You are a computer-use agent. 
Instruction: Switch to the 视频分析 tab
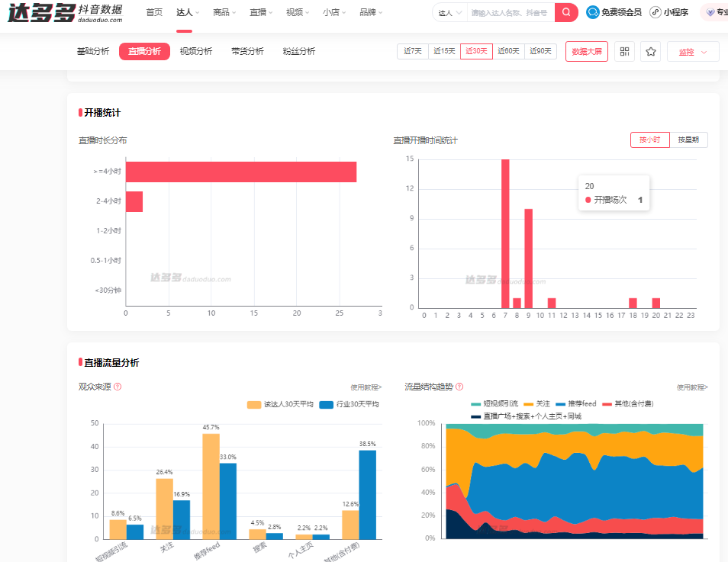tap(196, 51)
